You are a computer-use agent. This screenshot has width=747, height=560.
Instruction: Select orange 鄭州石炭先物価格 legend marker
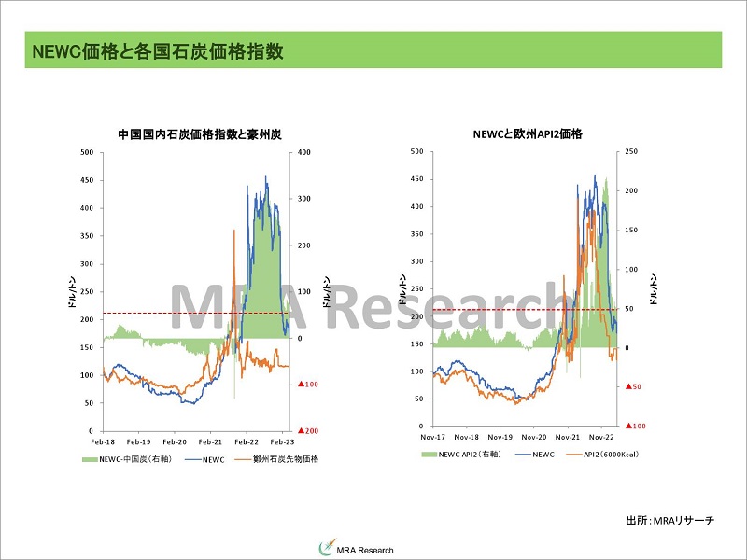coord(244,459)
